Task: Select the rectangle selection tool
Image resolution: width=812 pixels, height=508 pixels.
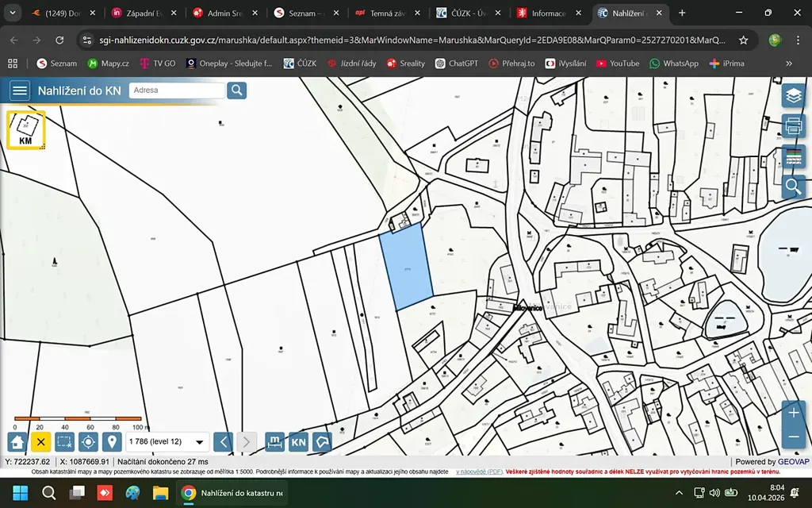Action: pos(65,442)
